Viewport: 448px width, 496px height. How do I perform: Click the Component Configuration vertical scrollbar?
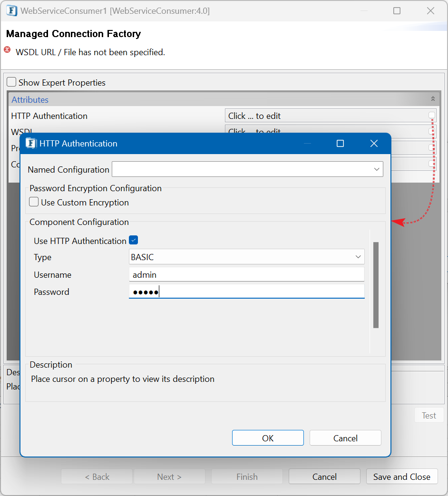click(x=376, y=285)
